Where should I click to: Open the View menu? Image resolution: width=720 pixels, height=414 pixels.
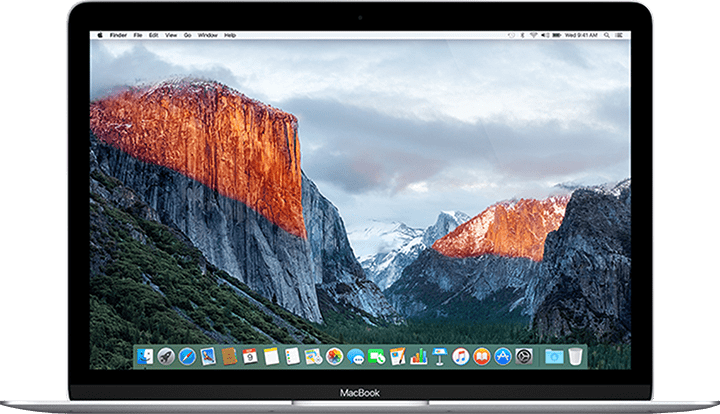pos(171,35)
